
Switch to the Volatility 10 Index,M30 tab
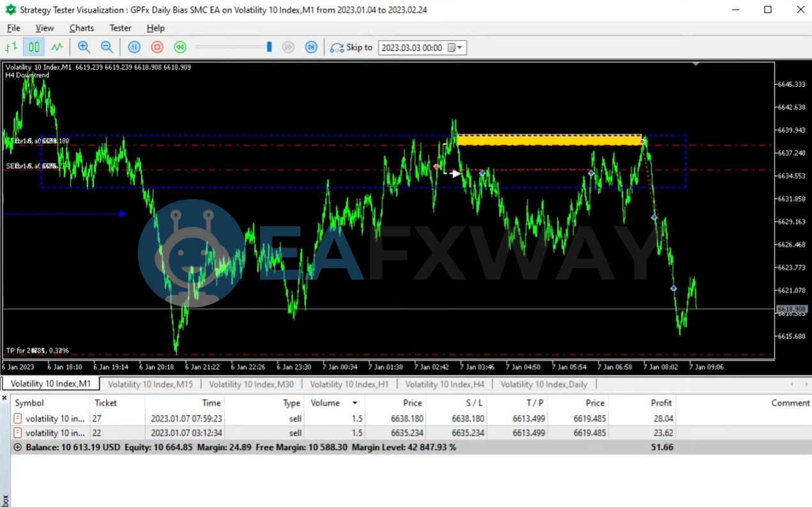pos(252,384)
